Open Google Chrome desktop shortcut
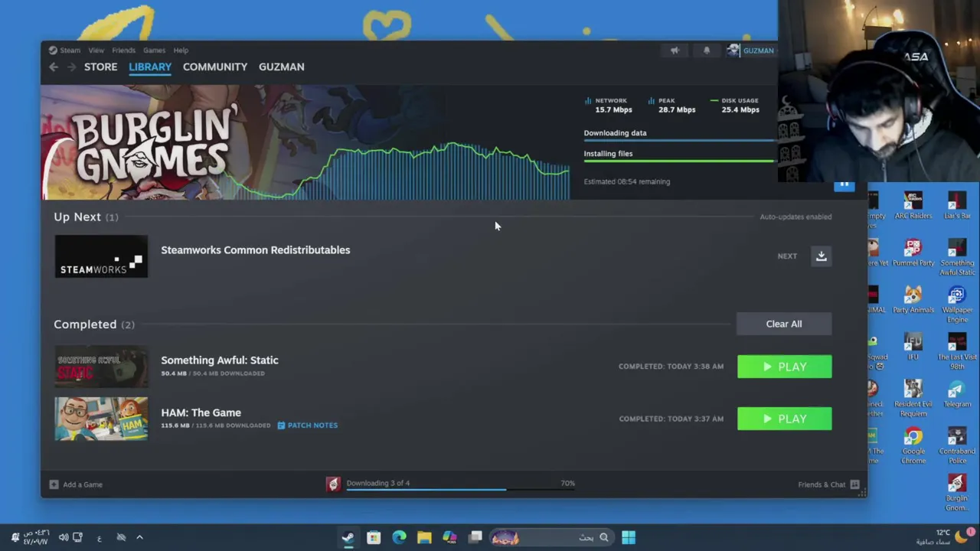980x551 pixels. click(913, 445)
